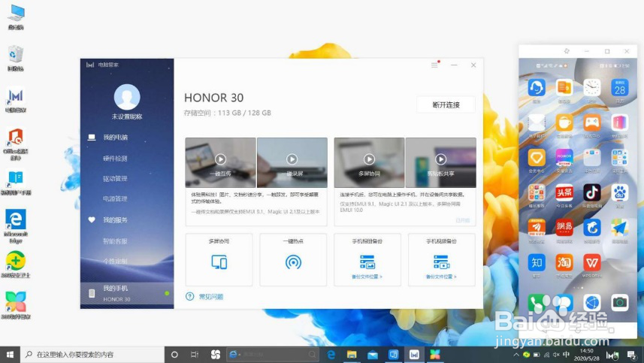Open the 淘 Taobao app on phone
Viewport: 644px width, 363px height.
point(564,262)
